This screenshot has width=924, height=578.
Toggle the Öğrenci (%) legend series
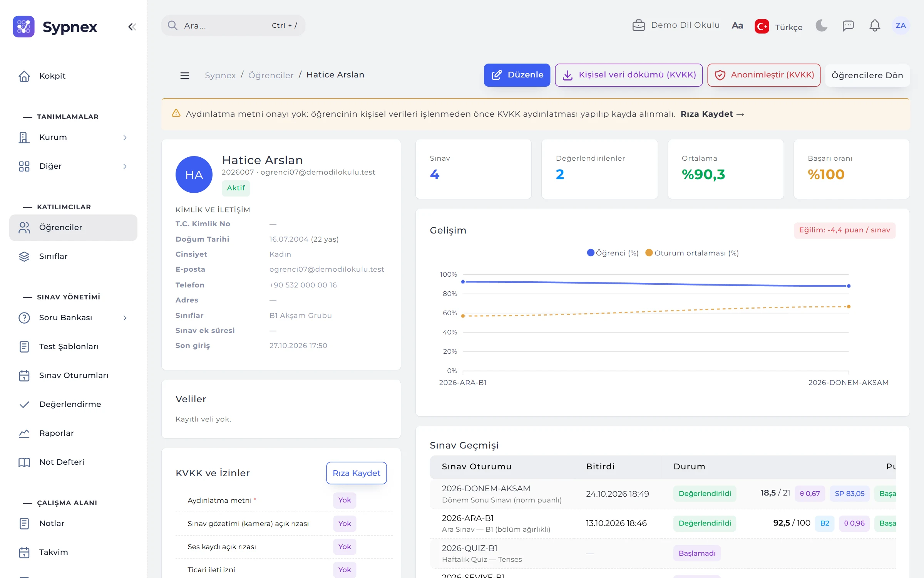(613, 253)
